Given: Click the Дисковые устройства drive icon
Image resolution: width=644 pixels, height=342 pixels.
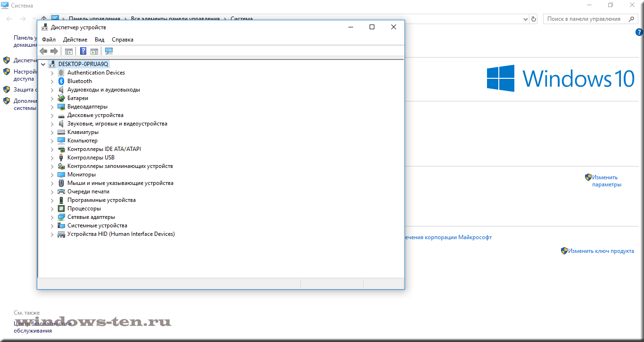Looking at the screenshot, I should [61, 115].
